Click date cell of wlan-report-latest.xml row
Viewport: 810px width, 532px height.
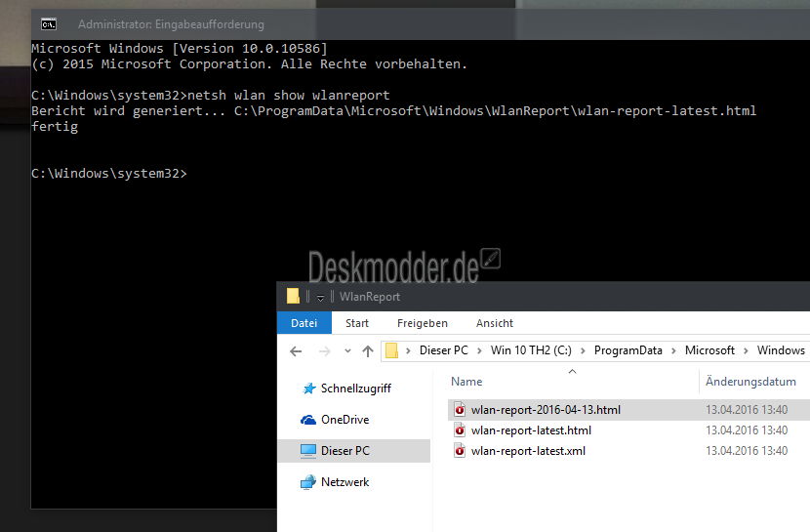click(747, 451)
